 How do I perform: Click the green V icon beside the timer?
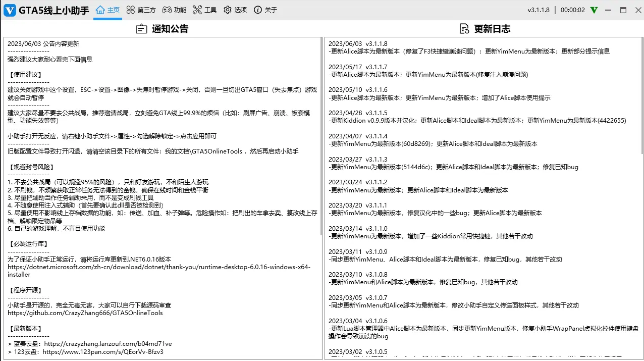(x=593, y=9)
